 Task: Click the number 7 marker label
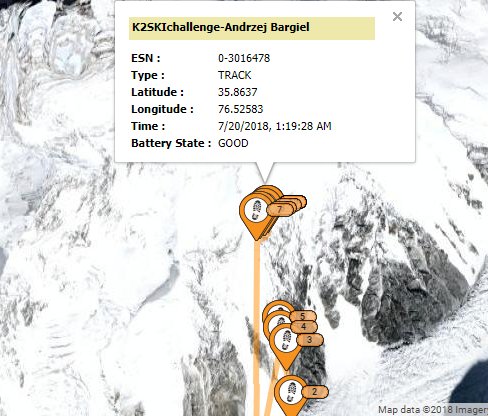pos(280,210)
